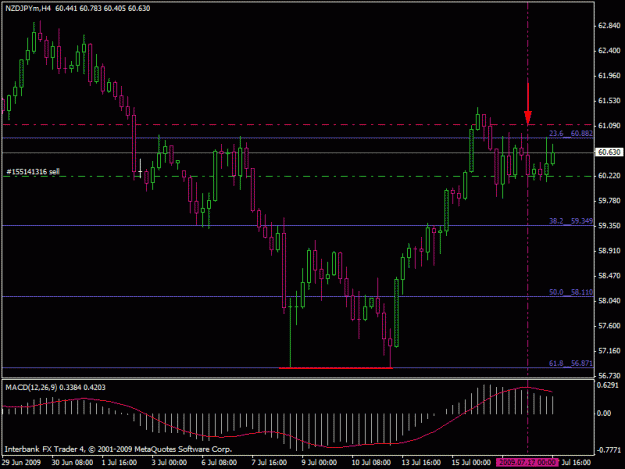The image size is (625, 469).
Task: Click the 7 Jul 16:00 time axis label
Action: [269, 463]
